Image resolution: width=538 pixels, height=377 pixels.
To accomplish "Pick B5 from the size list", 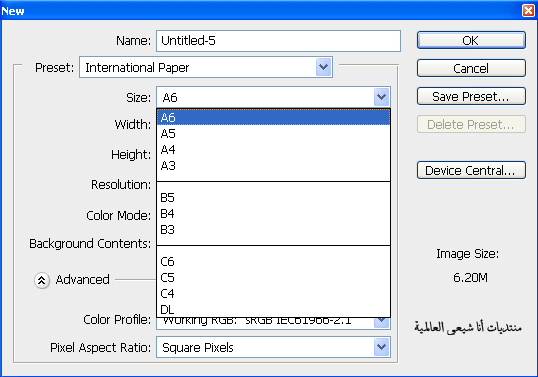I will [x=273, y=198].
